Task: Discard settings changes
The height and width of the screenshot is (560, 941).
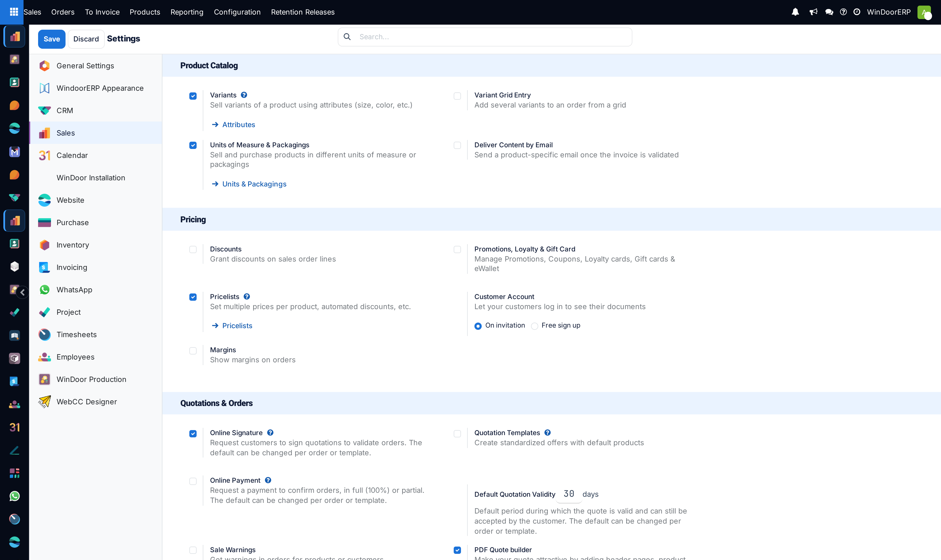Action: click(x=86, y=39)
